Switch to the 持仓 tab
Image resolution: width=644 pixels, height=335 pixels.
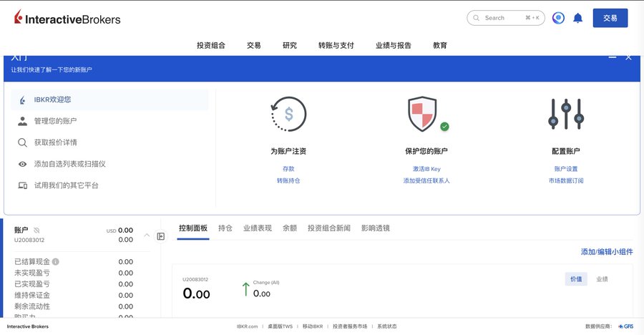225,228
